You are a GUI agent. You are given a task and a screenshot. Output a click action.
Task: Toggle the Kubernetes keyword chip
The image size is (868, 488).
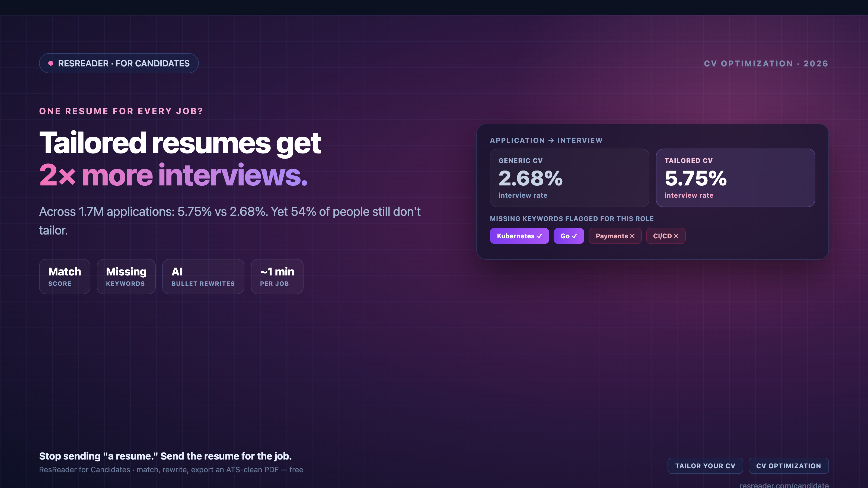(519, 236)
